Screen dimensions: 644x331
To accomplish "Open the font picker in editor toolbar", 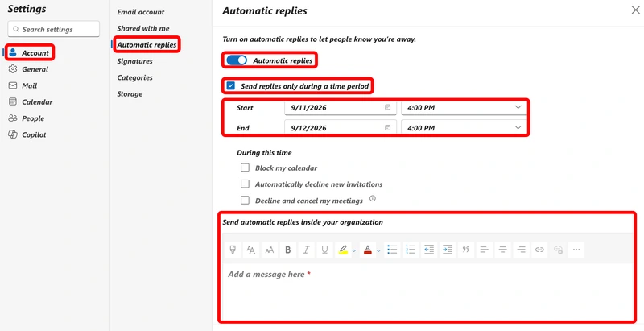I will click(251, 250).
